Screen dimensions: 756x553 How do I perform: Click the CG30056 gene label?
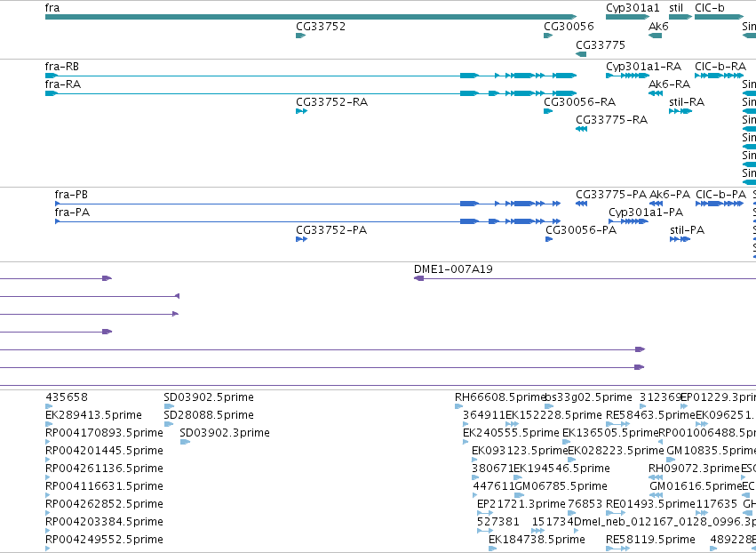pos(569,27)
